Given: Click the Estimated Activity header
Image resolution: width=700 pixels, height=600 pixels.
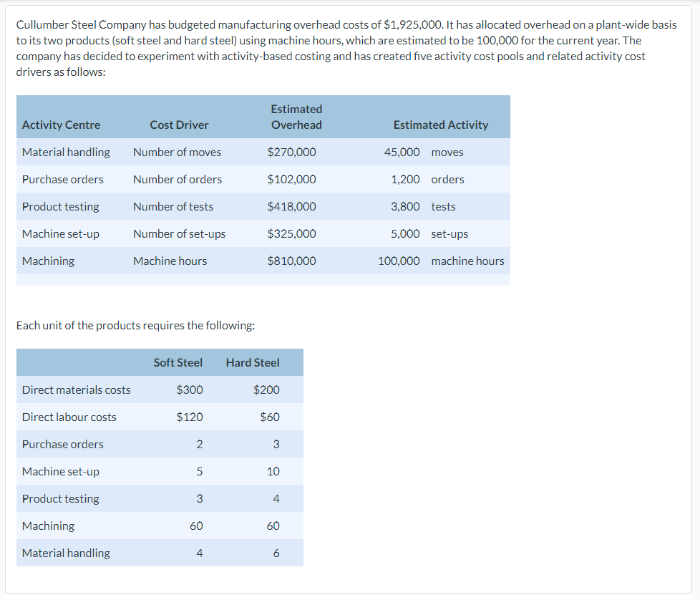Looking at the screenshot, I should (440, 124).
